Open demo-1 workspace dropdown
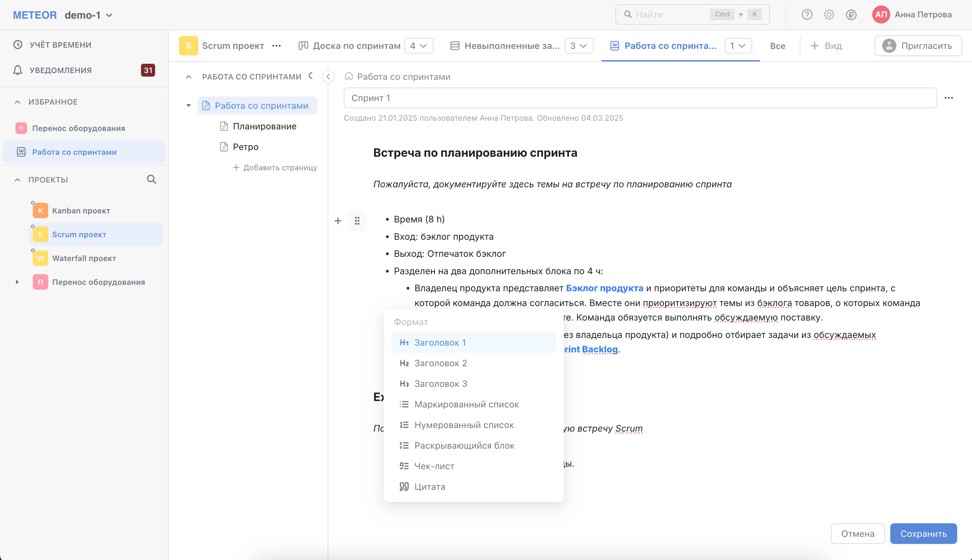 click(x=89, y=15)
